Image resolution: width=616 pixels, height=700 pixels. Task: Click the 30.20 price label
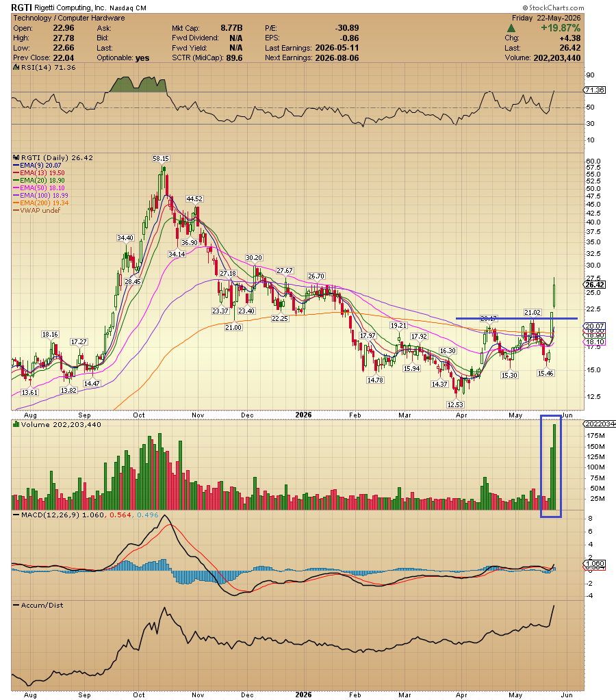(x=254, y=257)
